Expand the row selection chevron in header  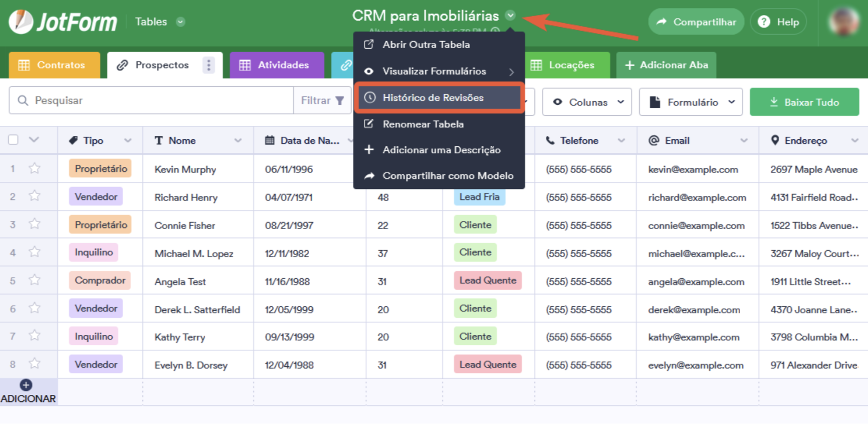coord(34,139)
